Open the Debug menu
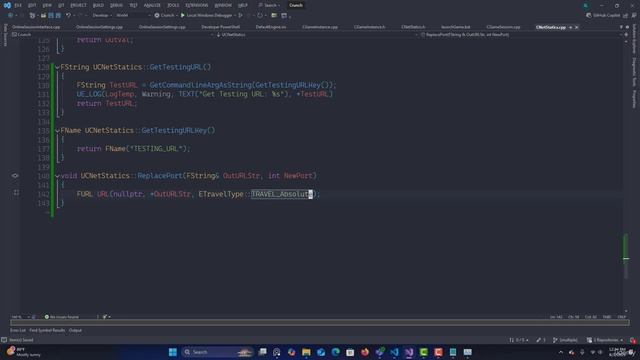Viewport: 640px width, 360px height. pos(116,5)
